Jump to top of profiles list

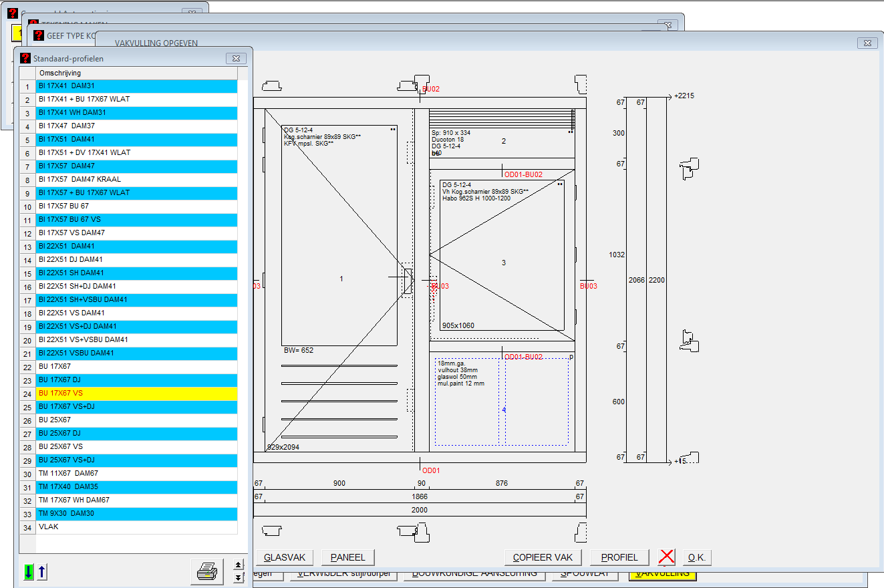click(x=239, y=565)
